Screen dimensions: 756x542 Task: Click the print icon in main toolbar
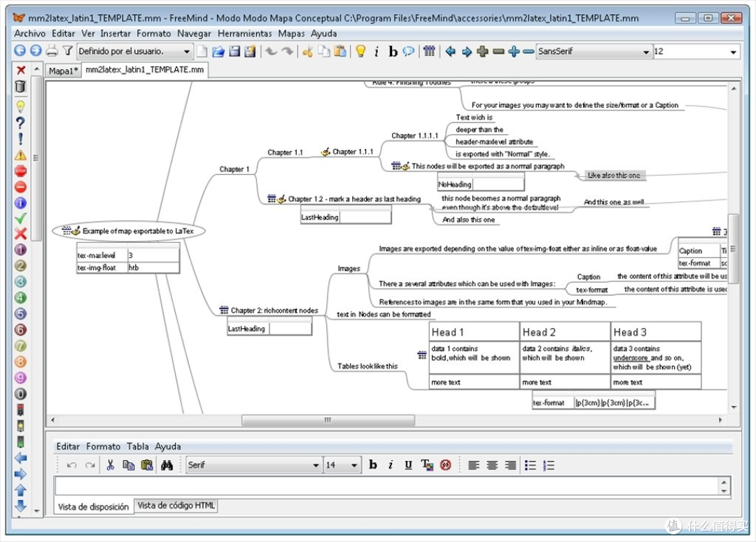click(52, 50)
